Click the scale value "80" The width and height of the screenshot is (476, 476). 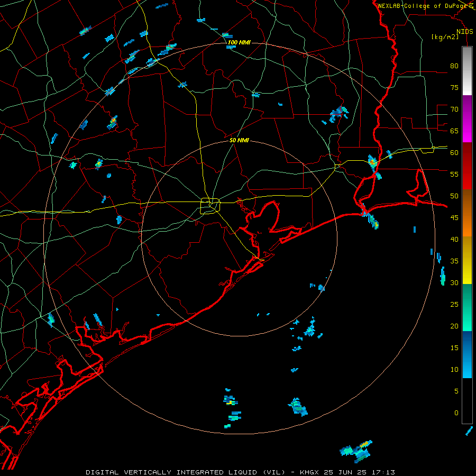pos(454,66)
